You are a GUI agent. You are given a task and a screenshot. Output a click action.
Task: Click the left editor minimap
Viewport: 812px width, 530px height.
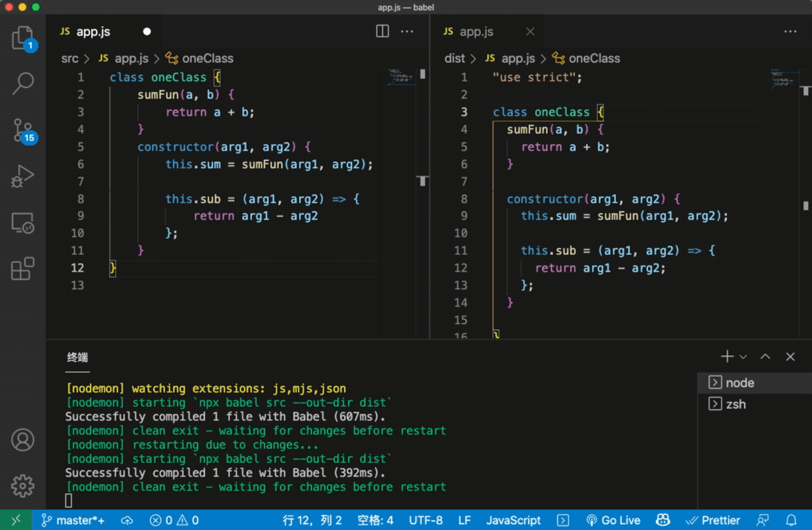(400, 77)
